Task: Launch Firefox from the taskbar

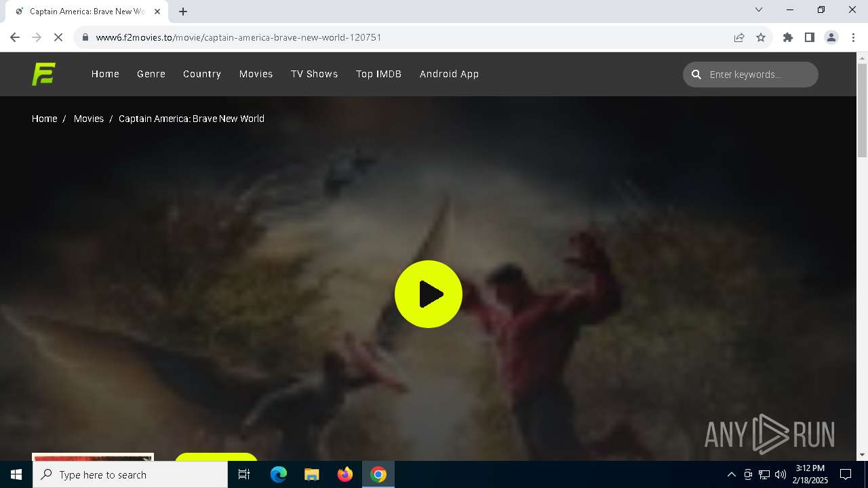Action: (345, 474)
